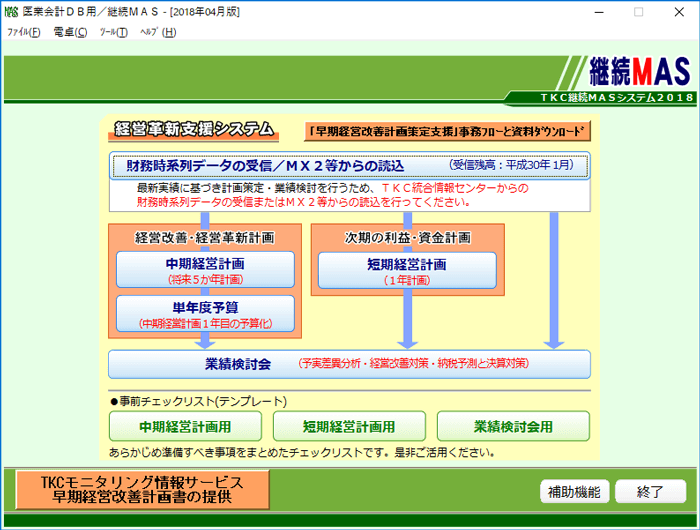Maximize the application window

tap(638, 11)
